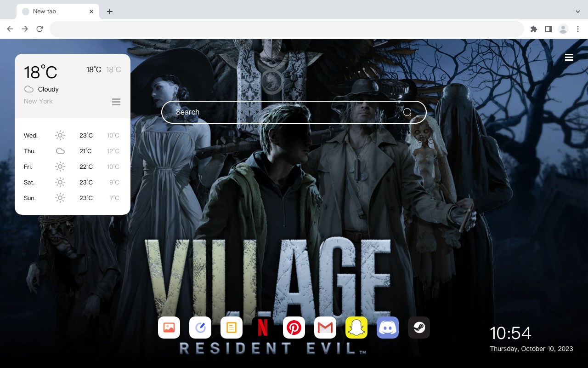
Task: Go back to previous page
Action: coord(10,29)
